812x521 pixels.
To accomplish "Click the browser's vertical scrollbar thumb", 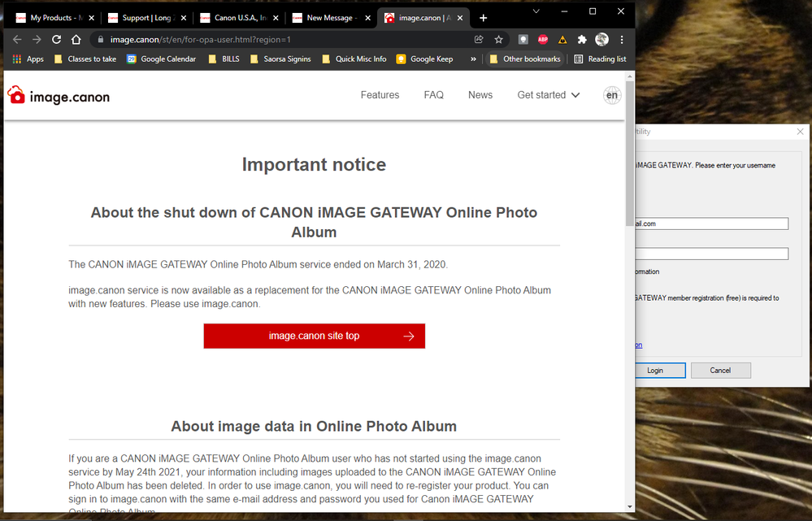I will click(x=630, y=163).
